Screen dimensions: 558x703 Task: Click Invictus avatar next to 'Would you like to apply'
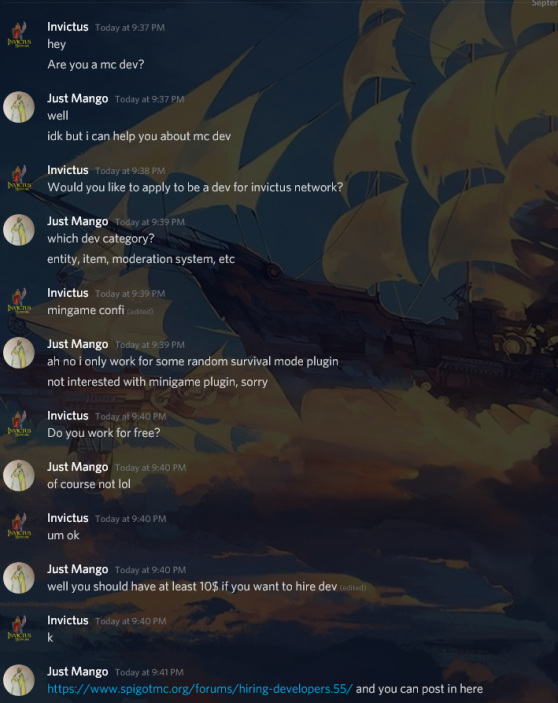click(x=19, y=179)
